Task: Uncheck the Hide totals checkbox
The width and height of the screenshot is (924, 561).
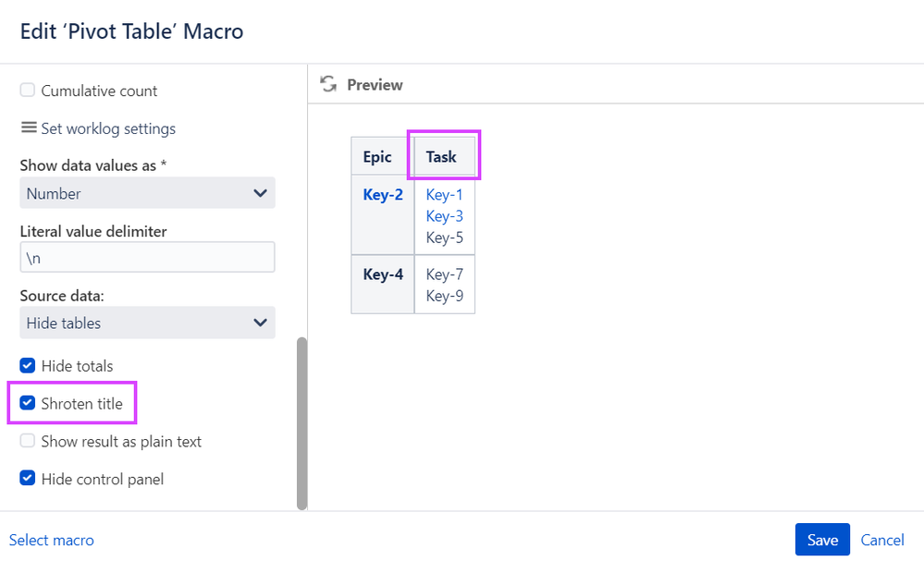Action: coord(28,366)
